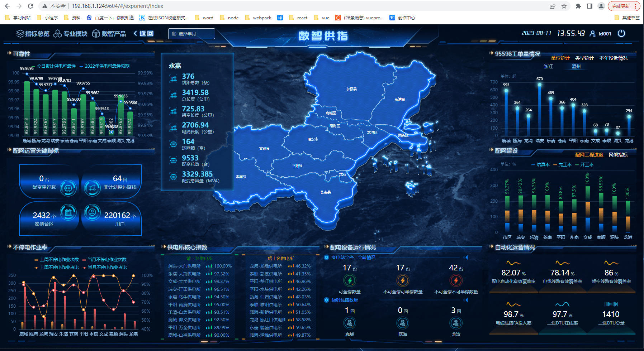
Task: Click the 龙湾 radial line icon
Action: [456, 323]
